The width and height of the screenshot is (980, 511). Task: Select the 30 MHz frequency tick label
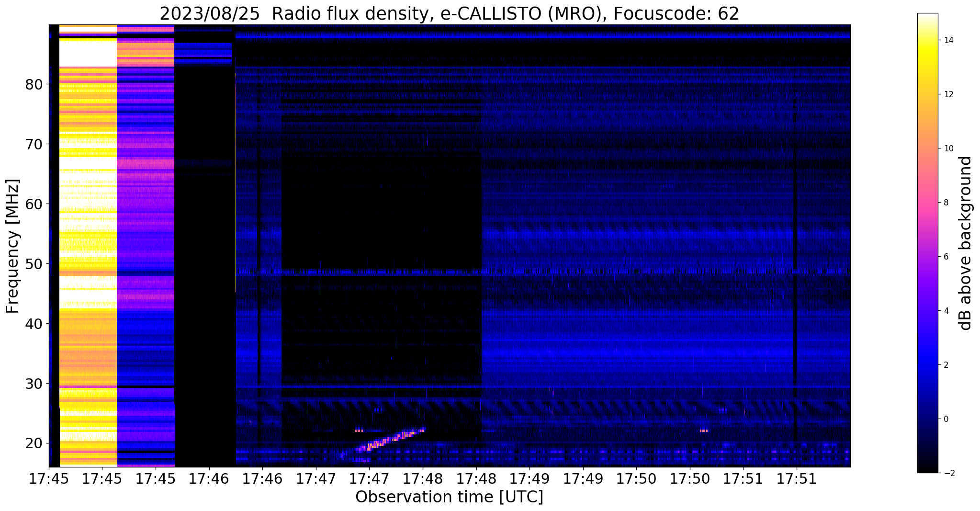[34, 384]
